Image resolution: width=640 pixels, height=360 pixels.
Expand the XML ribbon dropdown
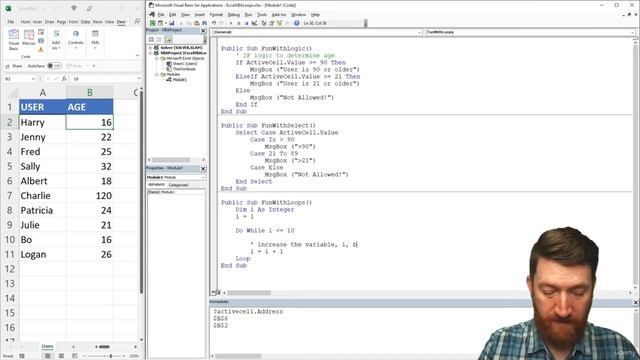[95, 40]
